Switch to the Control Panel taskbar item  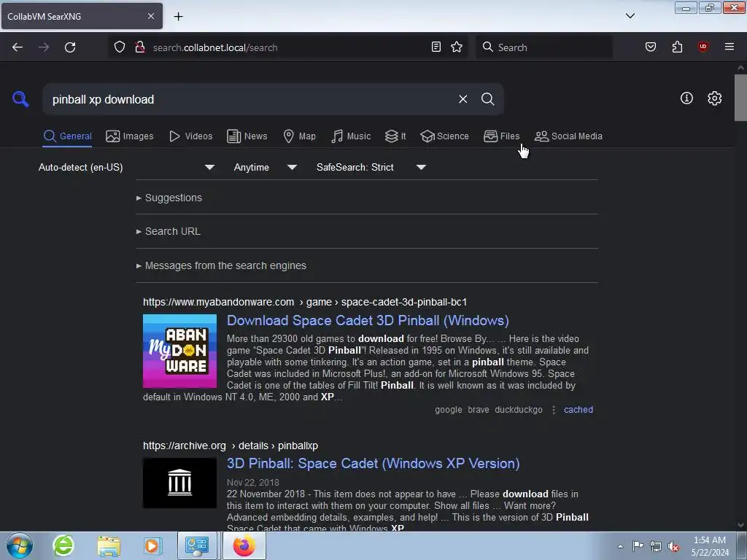197,545
